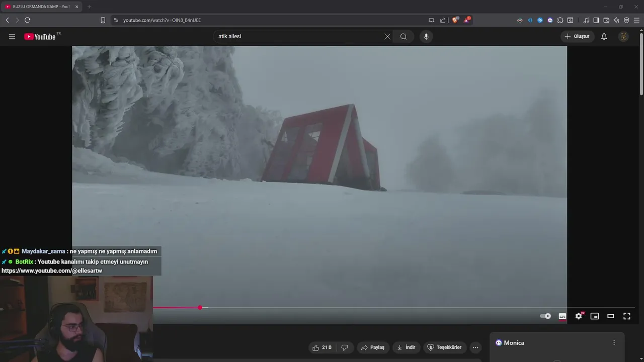Open the Leo AI sparkle icon
Image resolution: width=644 pixels, height=362 pixels.
616,20
